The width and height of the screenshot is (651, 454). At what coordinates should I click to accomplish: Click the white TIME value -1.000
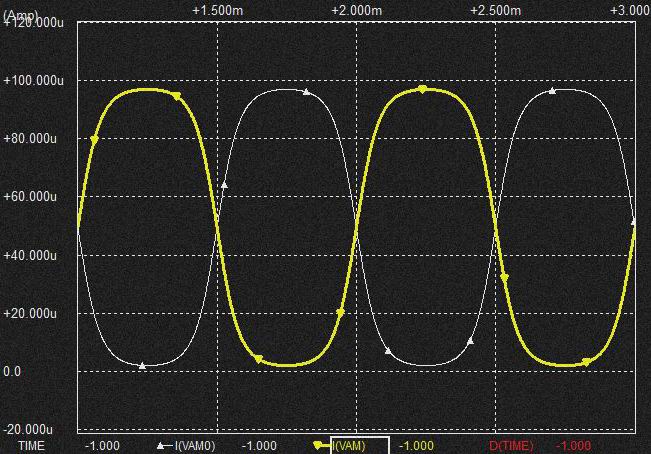tap(102, 445)
